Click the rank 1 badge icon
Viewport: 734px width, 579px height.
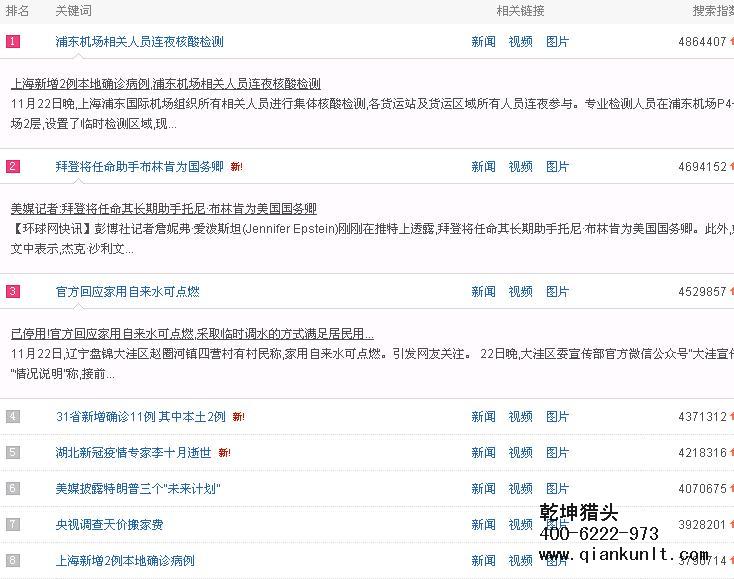[x=13, y=42]
